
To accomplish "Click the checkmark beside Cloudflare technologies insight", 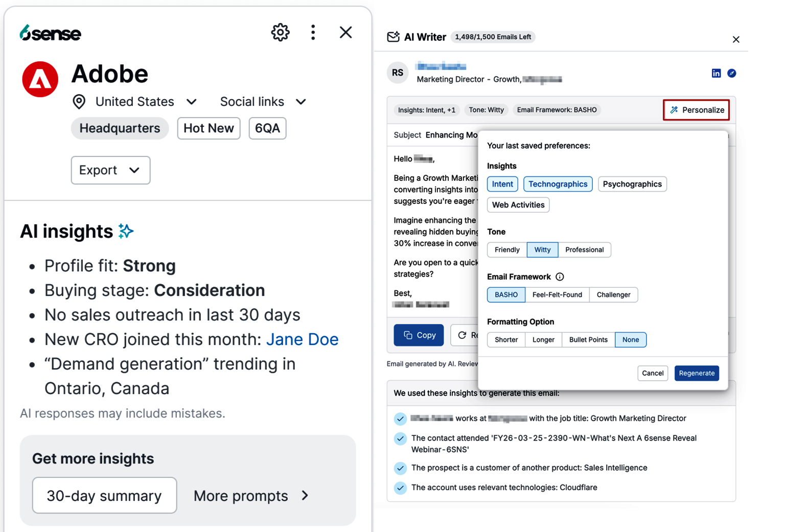I will [400, 488].
